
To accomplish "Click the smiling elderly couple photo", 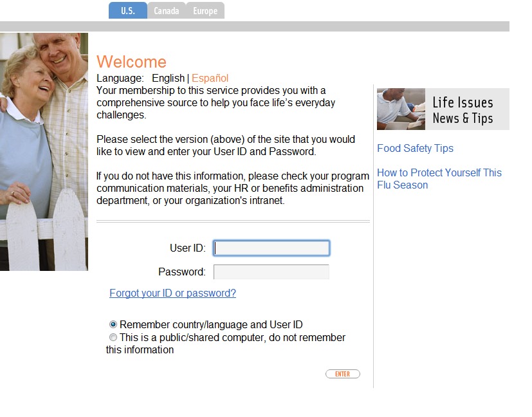I will 44,152.
